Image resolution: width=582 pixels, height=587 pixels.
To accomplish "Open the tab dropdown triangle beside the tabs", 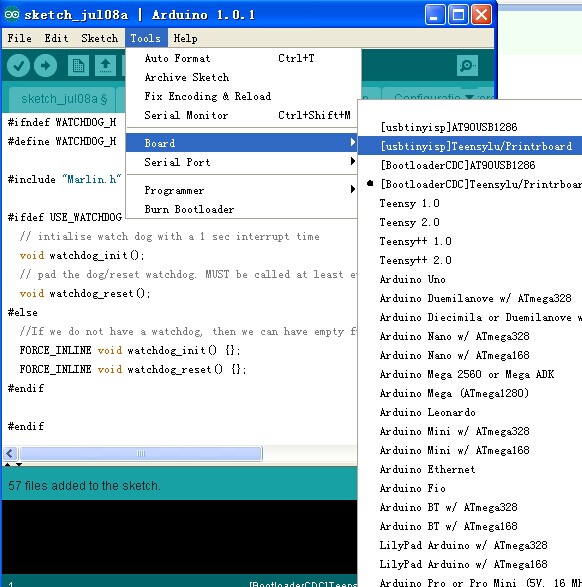I will [x=469, y=97].
